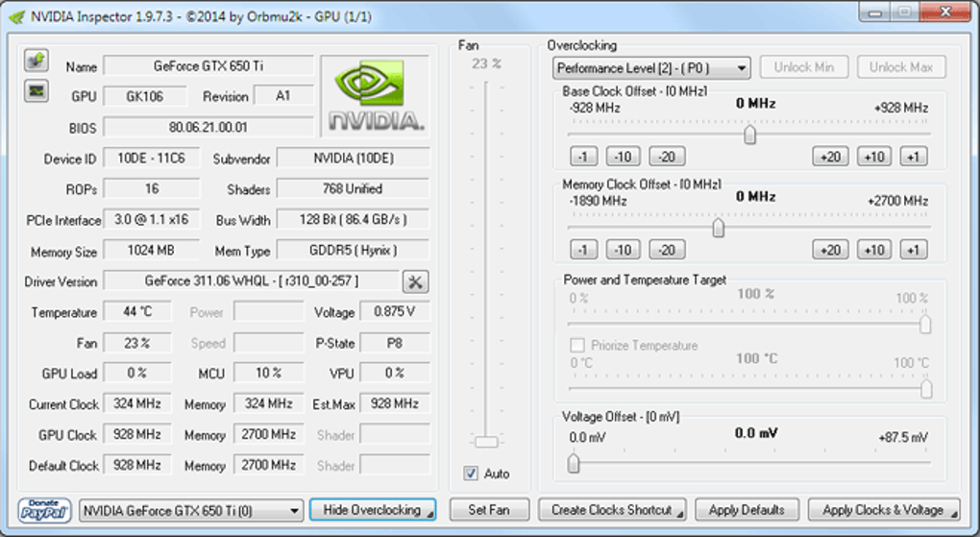Click the power target slider handle

925,324
